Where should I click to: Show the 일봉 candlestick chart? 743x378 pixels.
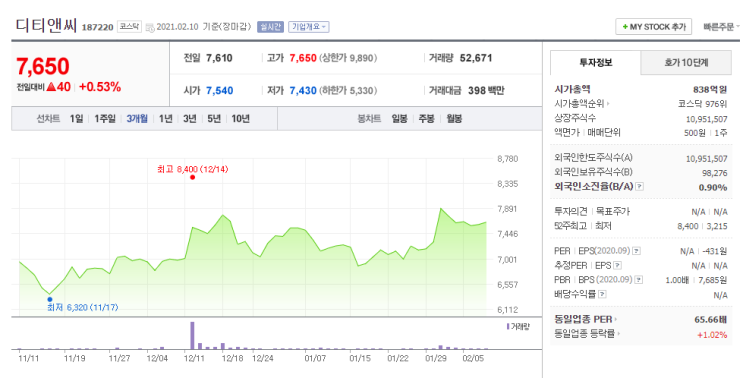pos(399,118)
